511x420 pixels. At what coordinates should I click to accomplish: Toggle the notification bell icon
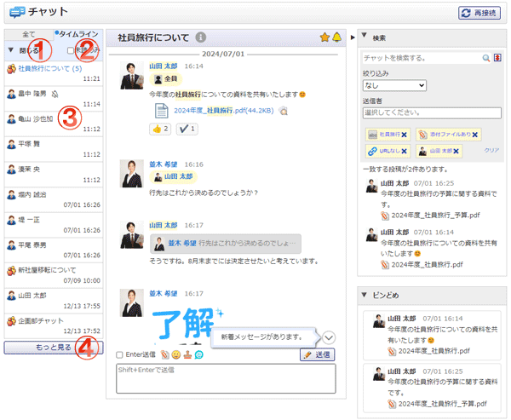tap(337, 37)
